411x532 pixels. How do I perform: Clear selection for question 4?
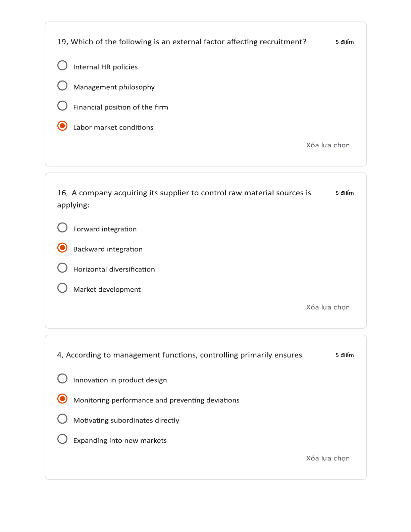[x=327, y=458]
